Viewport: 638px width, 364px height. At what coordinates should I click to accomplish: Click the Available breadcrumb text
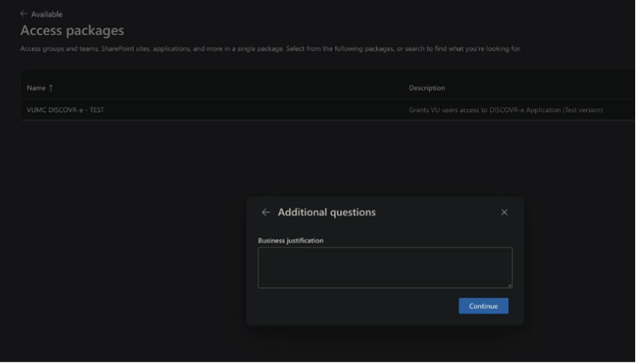[47, 14]
